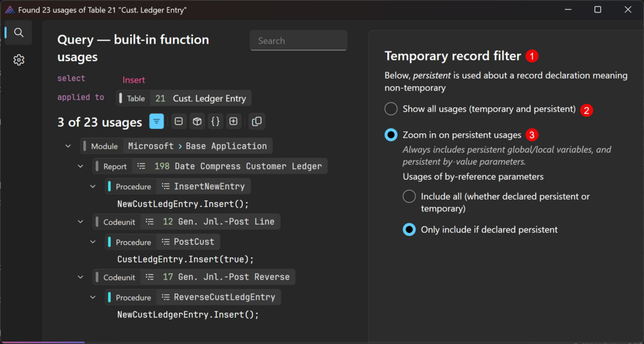Image resolution: width=644 pixels, height=344 pixels.
Task: Click the expand all (plus) icon
Action: coord(233,122)
